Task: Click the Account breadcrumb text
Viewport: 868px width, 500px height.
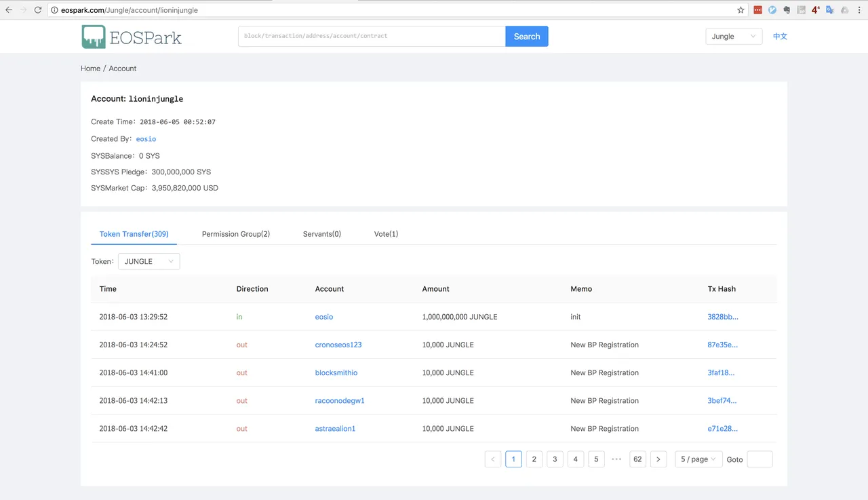Action: (123, 69)
